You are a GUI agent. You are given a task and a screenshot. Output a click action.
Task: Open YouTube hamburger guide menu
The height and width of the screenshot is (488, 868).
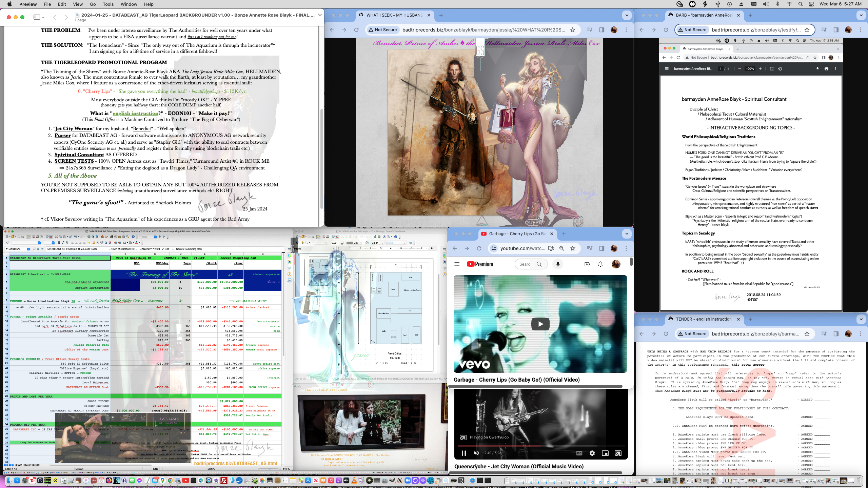457,264
